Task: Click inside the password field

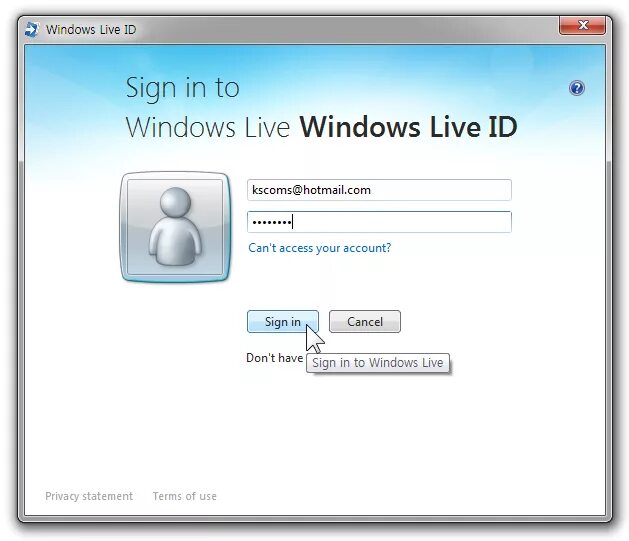Action: (379, 222)
